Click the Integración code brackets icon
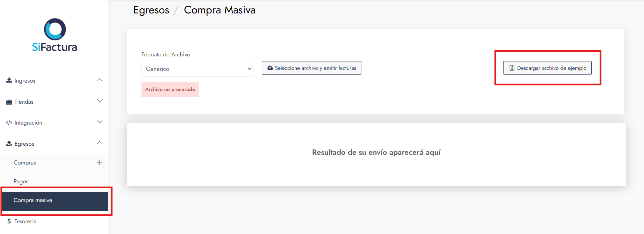644x234 pixels. tap(9, 123)
